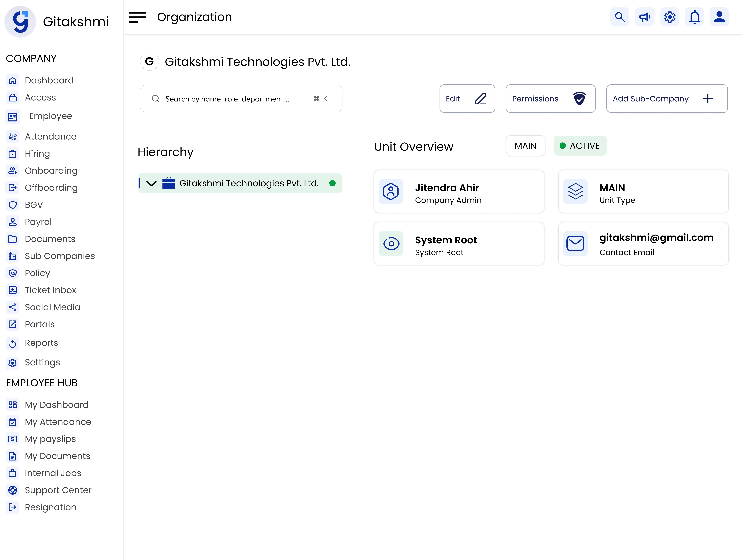The height and width of the screenshot is (560, 742).
Task: Click the Documents folder icon
Action: [12, 239]
